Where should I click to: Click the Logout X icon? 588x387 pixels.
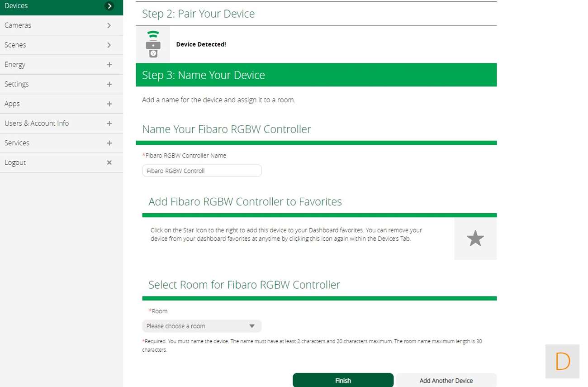(x=109, y=162)
